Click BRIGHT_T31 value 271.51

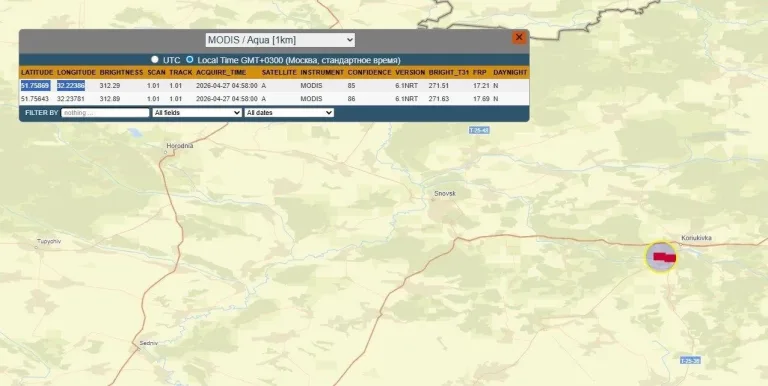point(439,86)
